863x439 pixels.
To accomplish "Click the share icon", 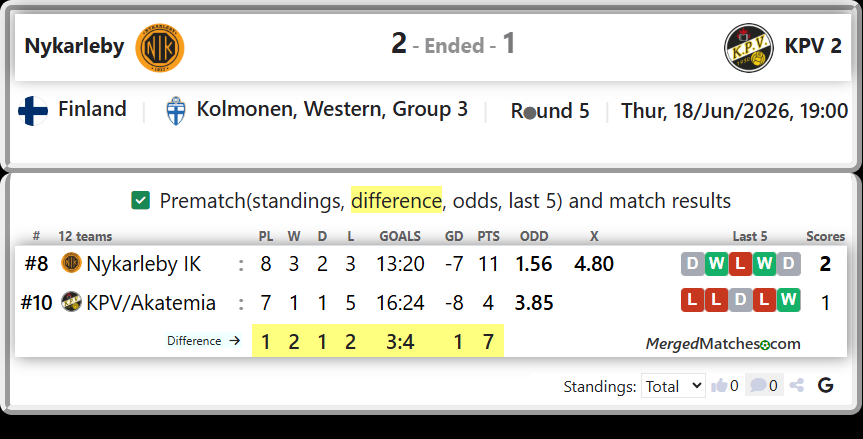I will point(796,385).
